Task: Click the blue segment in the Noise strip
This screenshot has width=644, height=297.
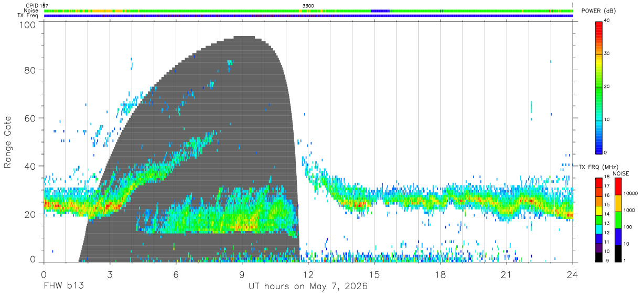Action: (x=380, y=10)
